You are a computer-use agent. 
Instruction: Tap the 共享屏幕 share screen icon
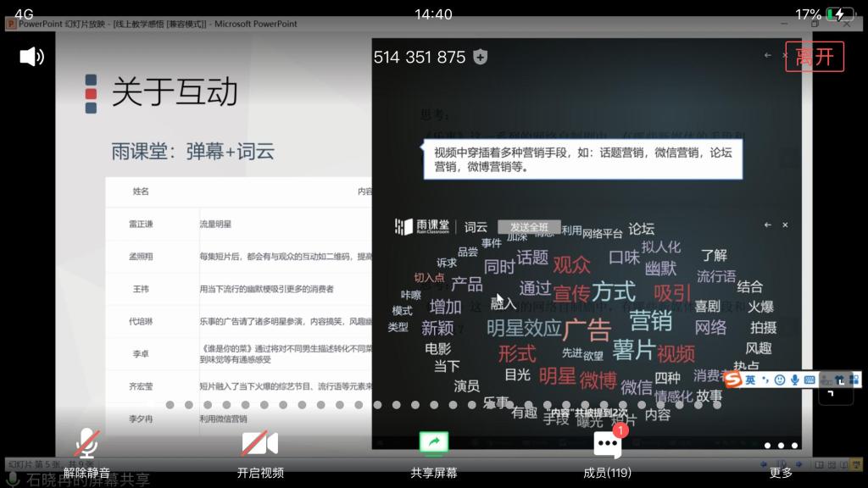point(434,452)
